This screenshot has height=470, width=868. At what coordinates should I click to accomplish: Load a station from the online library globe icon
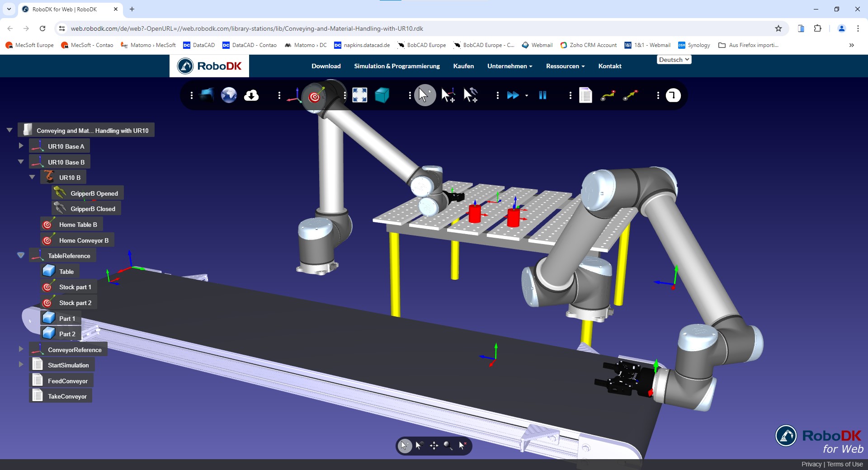[229, 95]
